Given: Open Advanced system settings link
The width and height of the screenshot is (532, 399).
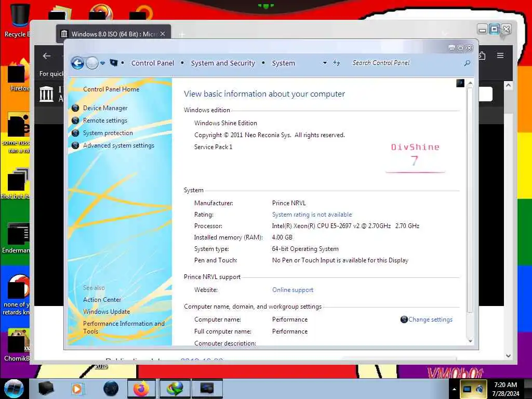Looking at the screenshot, I should [118, 145].
